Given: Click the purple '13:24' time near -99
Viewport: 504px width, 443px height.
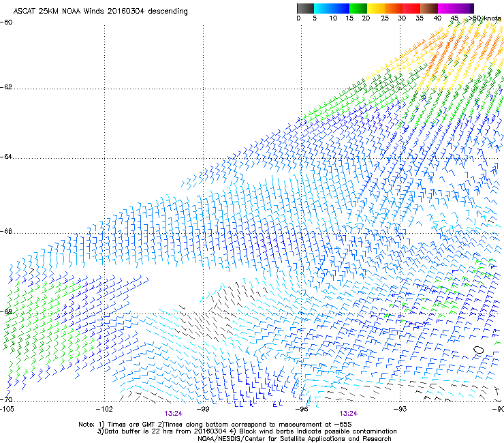Looking at the screenshot, I should pyautogui.click(x=174, y=414).
